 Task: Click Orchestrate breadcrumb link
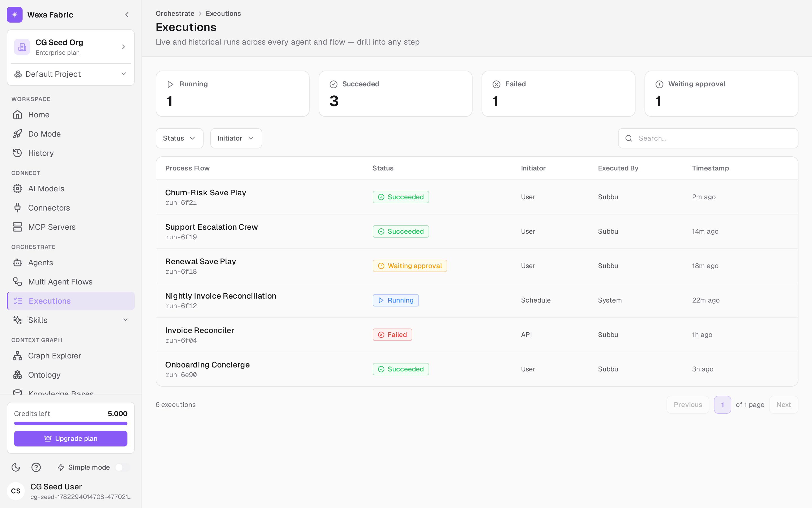tap(175, 14)
